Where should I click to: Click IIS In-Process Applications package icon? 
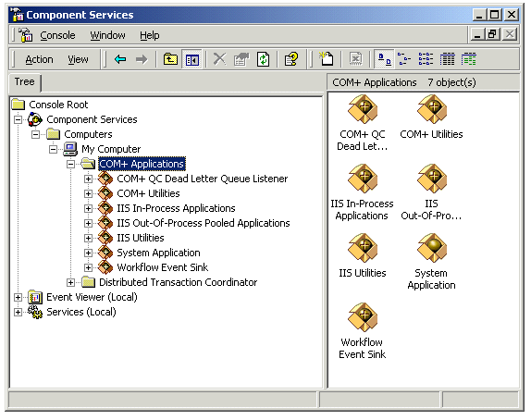(x=363, y=179)
